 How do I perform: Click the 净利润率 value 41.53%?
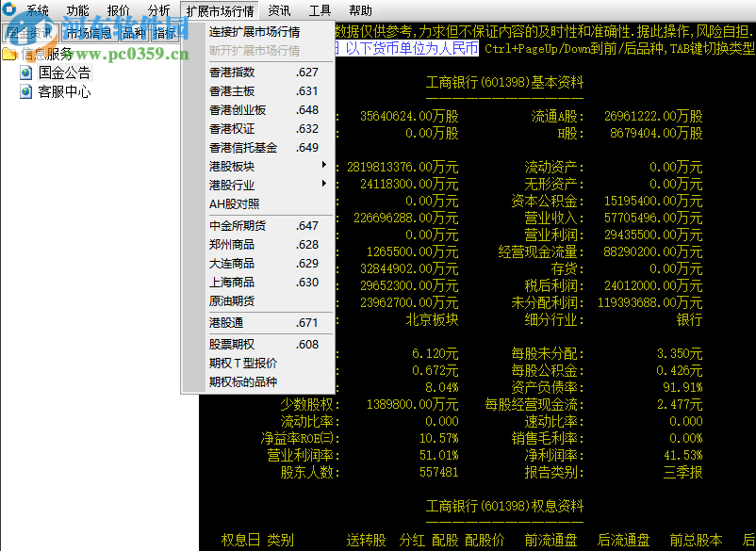[682, 455]
